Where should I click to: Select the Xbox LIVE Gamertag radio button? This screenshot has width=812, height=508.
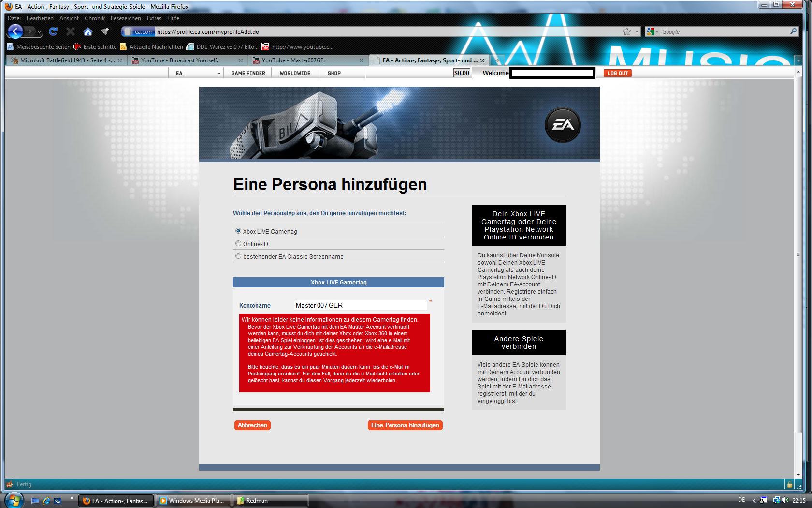238,231
